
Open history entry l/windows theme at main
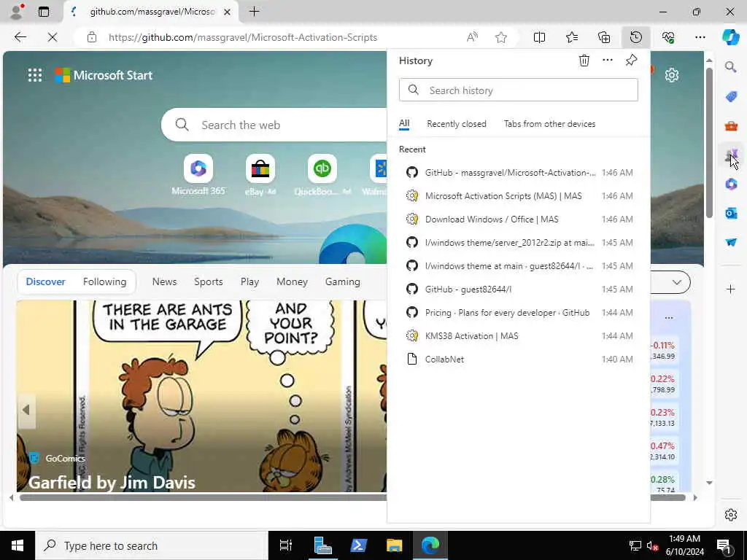pos(519,265)
